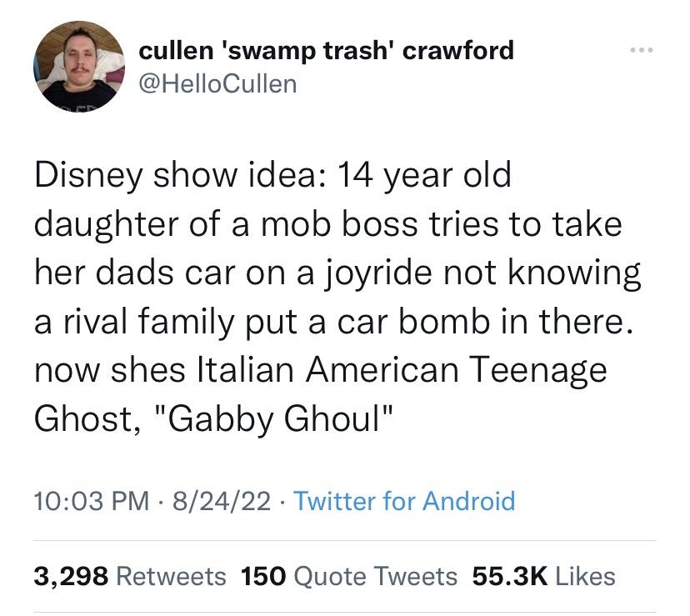This screenshot has width=690, height=616.
Task: Open the Quote Tweets label
Action: pos(375,576)
